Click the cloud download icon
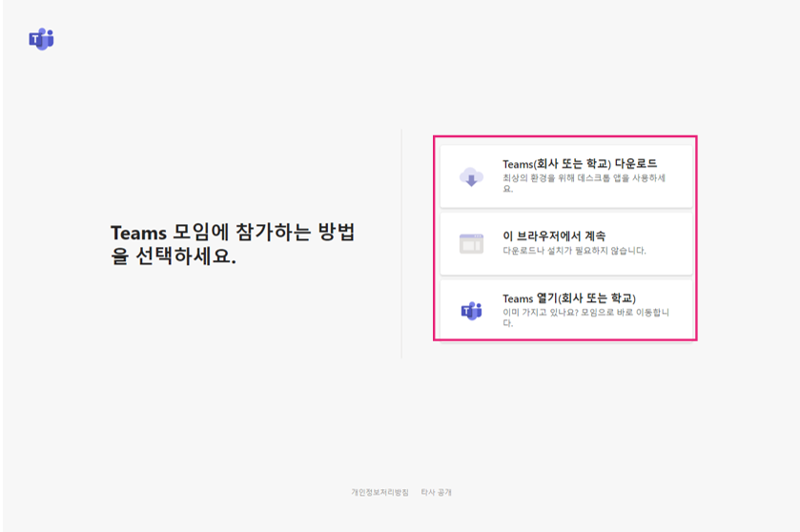 click(x=471, y=177)
